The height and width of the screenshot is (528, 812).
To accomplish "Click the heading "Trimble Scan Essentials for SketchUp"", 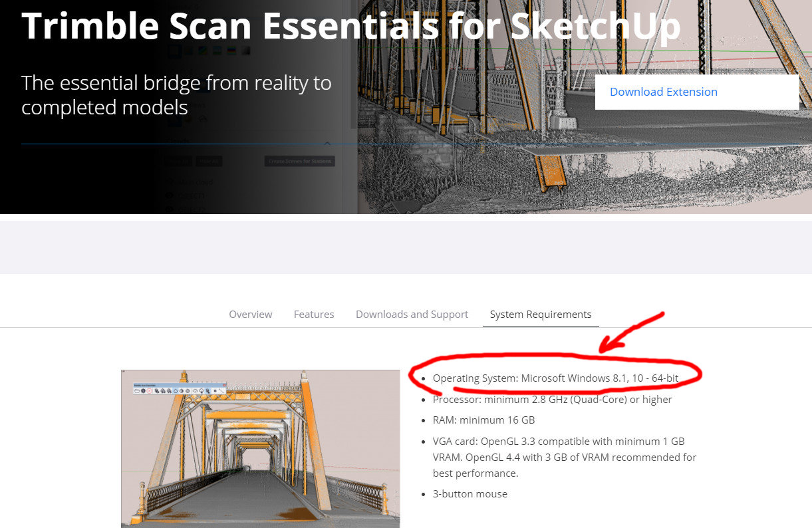I will (x=351, y=27).
